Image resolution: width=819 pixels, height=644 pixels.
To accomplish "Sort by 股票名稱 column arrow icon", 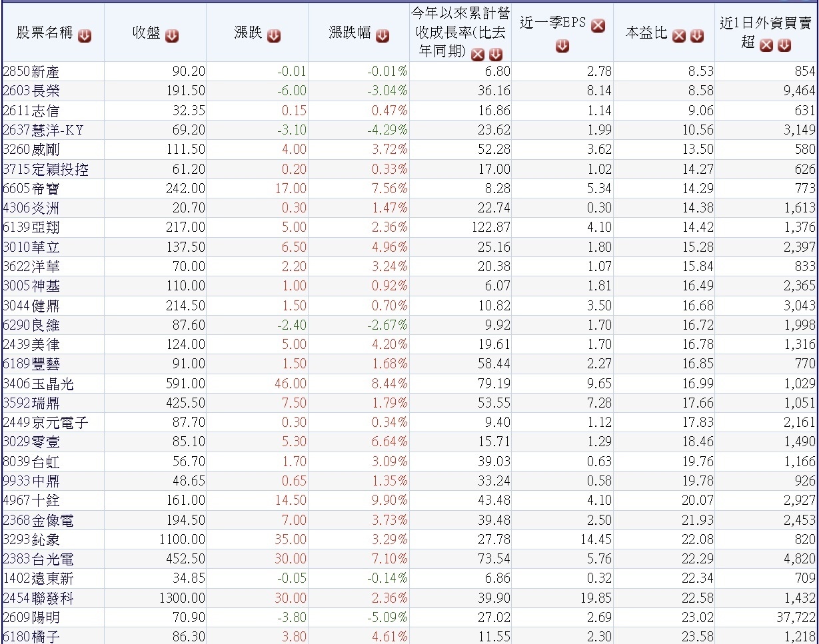I will click(85, 36).
